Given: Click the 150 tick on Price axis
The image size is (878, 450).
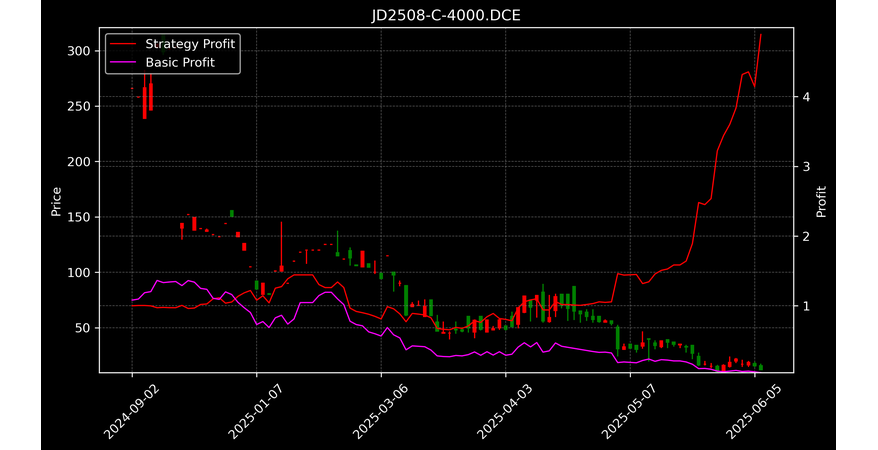Looking at the screenshot, I should pyautogui.click(x=79, y=217).
